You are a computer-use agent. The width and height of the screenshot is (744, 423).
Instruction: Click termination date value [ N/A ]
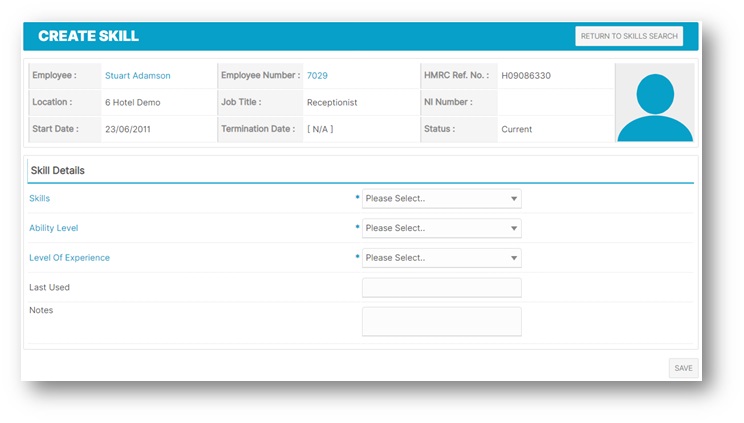pos(320,129)
